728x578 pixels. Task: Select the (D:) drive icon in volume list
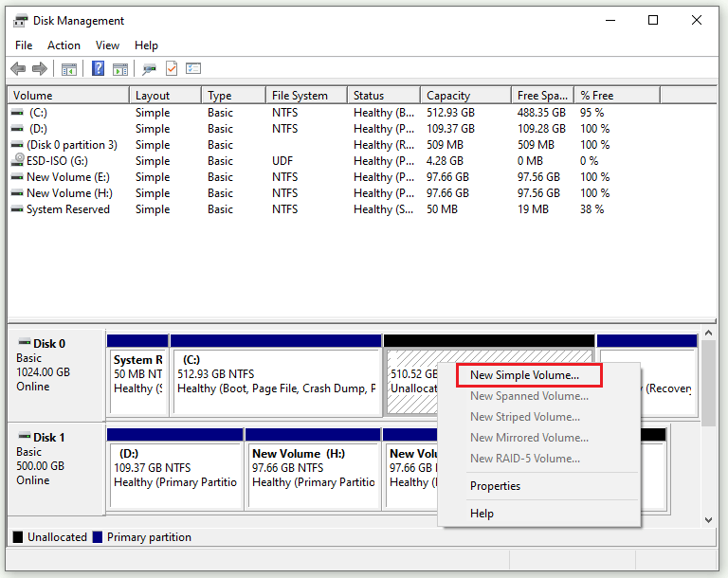[x=17, y=129]
